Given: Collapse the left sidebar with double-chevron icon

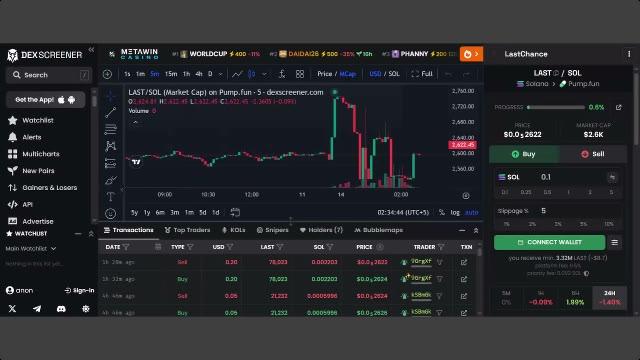Looking at the screenshot, I should (x=91, y=49).
